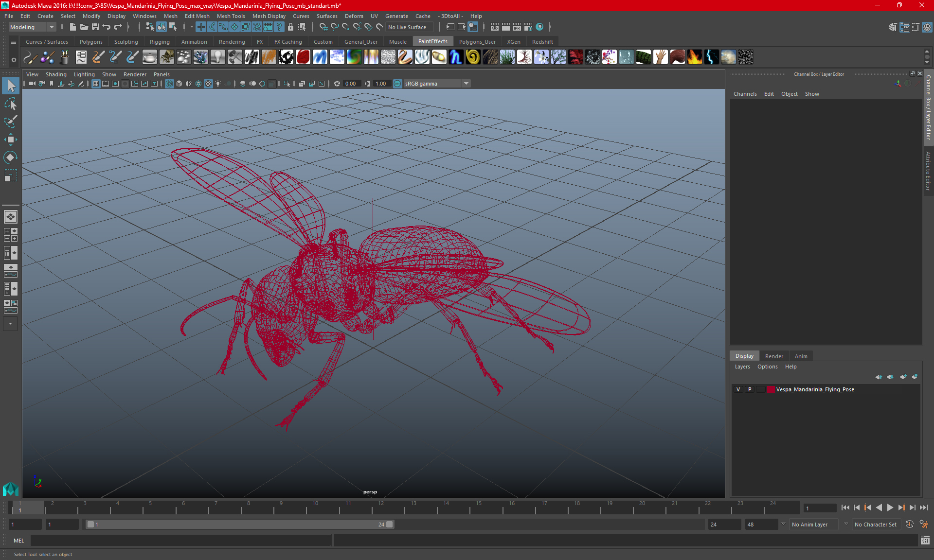Toggle layer playback P box

[750, 389]
